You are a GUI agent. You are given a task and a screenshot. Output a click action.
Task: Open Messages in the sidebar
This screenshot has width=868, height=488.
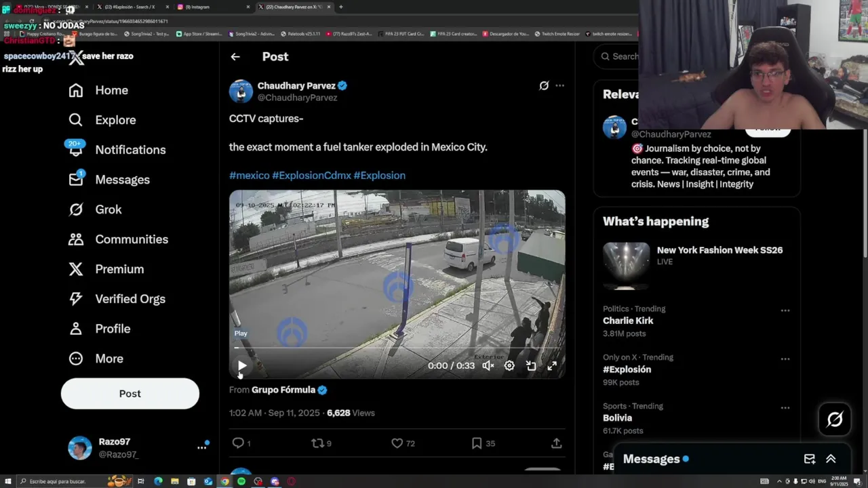tap(109, 180)
